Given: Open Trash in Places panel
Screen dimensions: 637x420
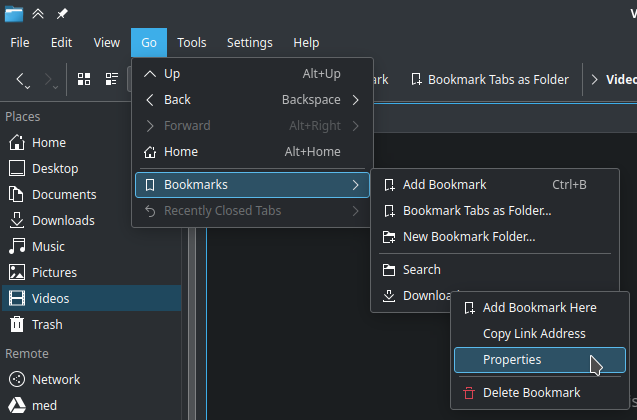Looking at the screenshot, I should [x=91, y=325].
